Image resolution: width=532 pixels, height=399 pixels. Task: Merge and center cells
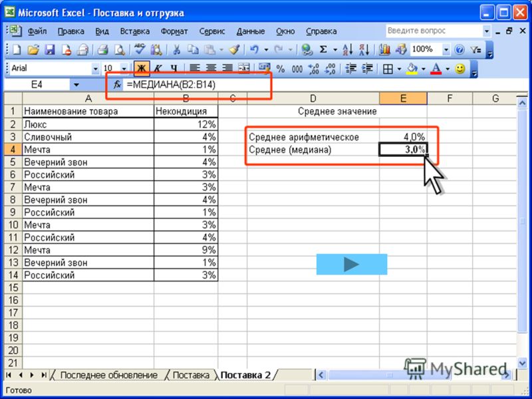pos(244,69)
